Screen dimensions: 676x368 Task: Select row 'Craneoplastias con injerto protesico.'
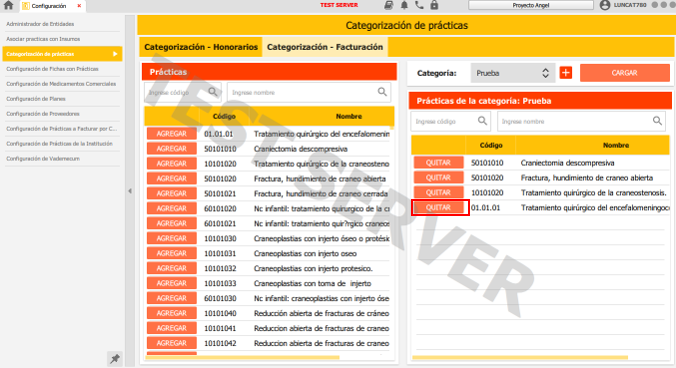(313, 268)
